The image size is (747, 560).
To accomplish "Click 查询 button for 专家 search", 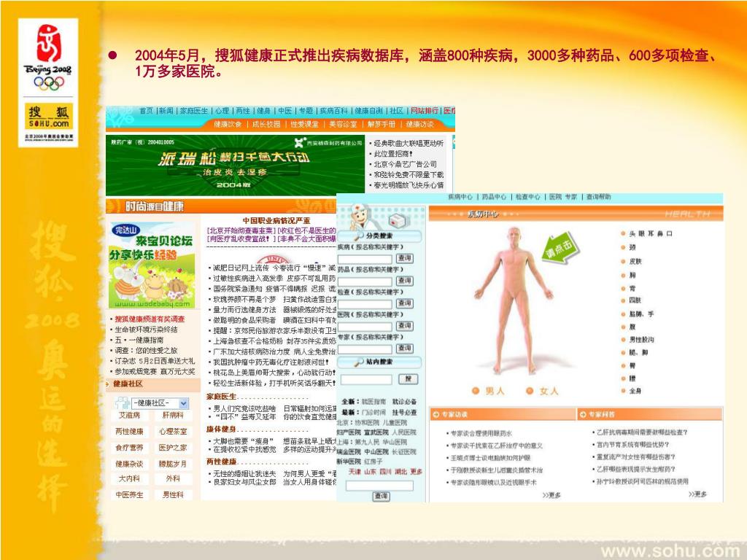I will (405, 349).
